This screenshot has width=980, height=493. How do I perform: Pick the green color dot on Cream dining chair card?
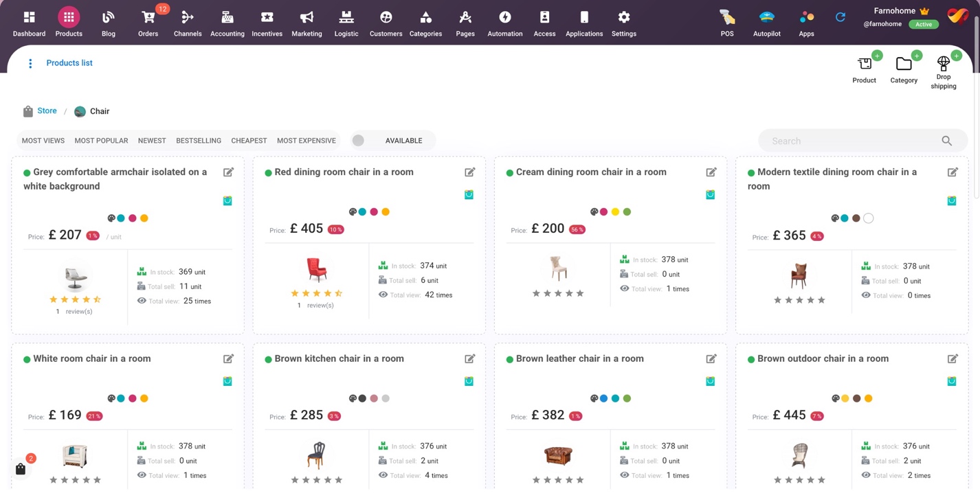pyautogui.click(x=627, y=212)
